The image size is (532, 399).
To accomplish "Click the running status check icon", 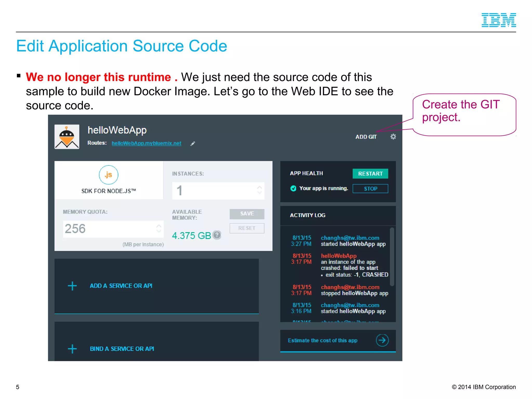I will pos(293,188).
